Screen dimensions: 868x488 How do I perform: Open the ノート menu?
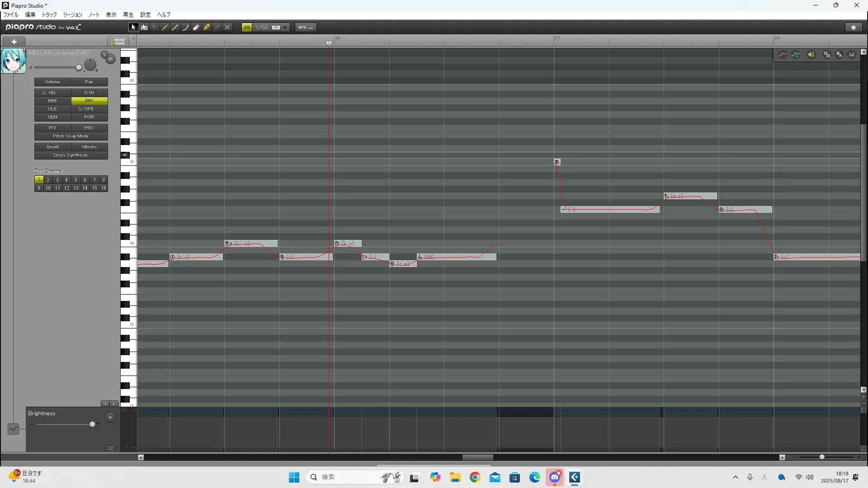coord(94,15)
